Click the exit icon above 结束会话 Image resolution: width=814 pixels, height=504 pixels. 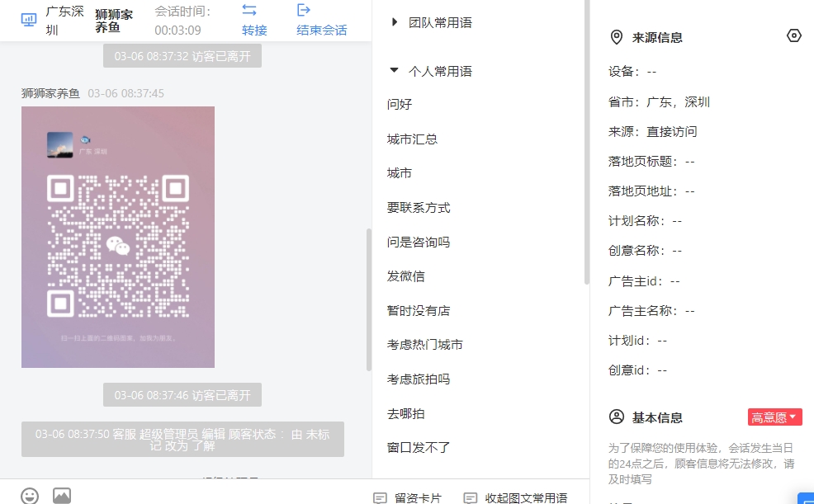tap(303, 10)
